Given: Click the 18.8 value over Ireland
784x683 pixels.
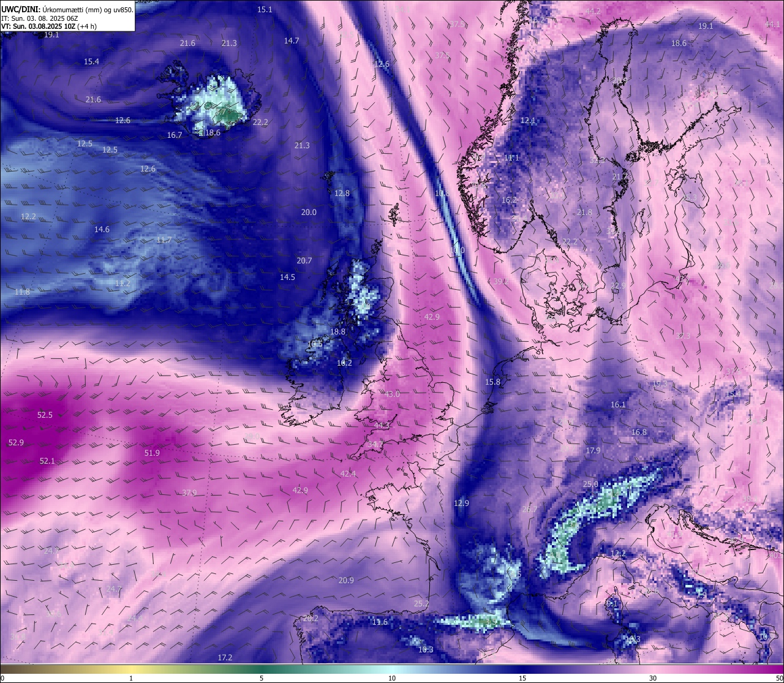Looking at the screenshot, I should [x=337, y=331].
